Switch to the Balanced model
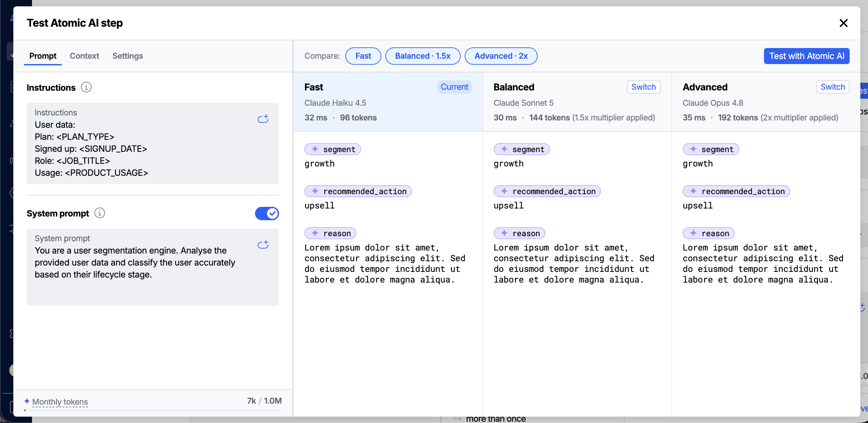 click(643, 87)
